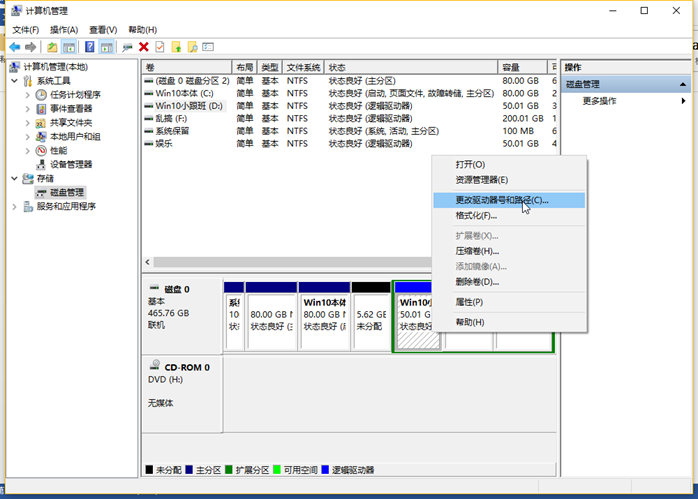The image size is (698, 499).
Task: Choose 删除卷(D)... from the context menu
Action: 476,282
